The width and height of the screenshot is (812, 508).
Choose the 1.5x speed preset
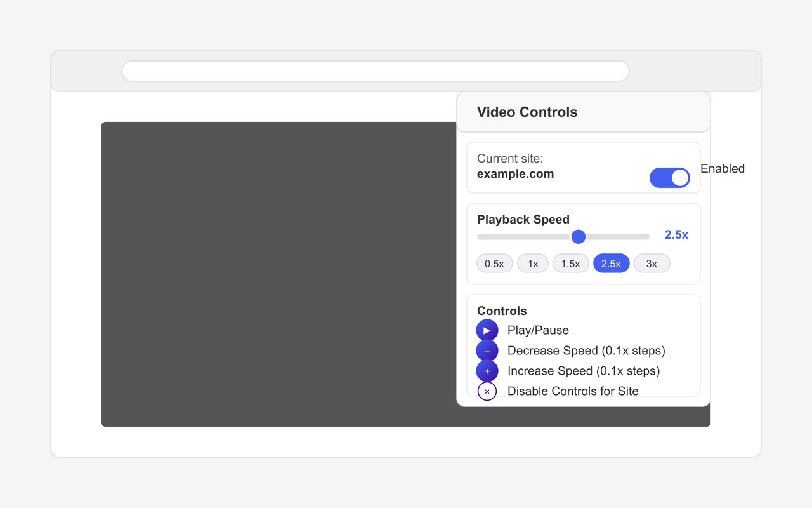coord(570,264)
